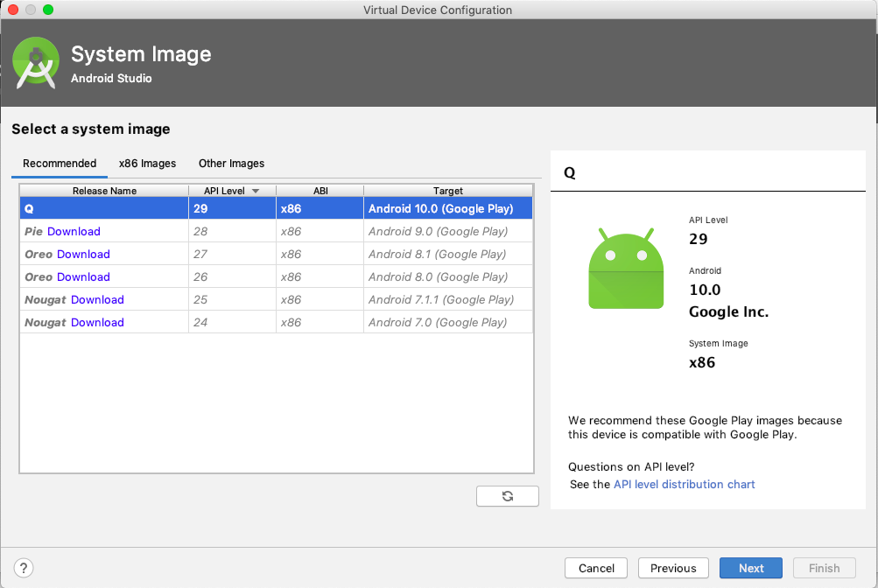Download the Nougat API 24 image

[97, 322]
